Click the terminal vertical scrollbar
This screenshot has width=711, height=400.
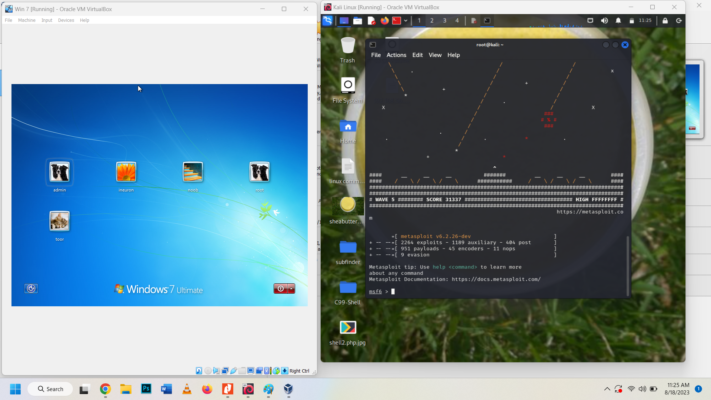(628, 265)
